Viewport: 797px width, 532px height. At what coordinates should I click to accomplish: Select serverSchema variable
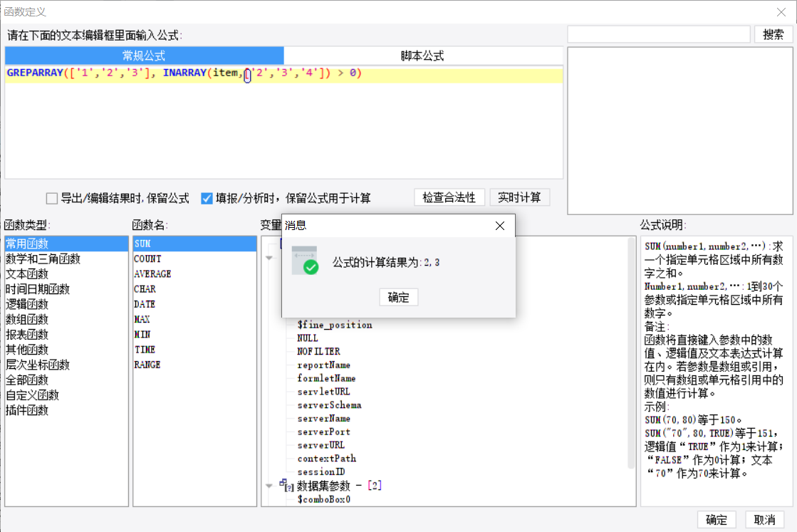click(329, 405)
